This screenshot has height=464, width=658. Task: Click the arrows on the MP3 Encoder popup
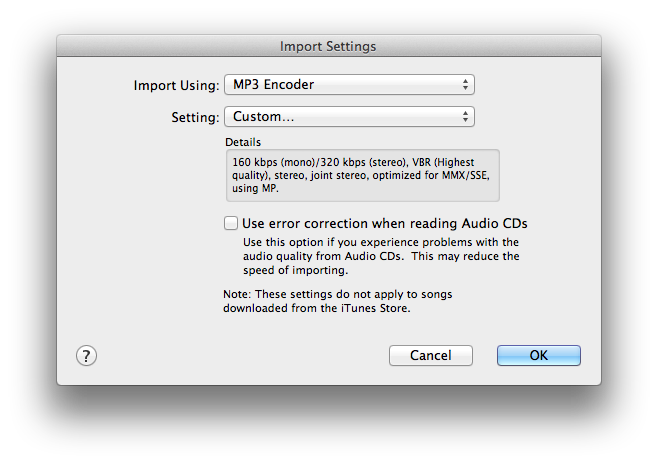pos(466,85)
